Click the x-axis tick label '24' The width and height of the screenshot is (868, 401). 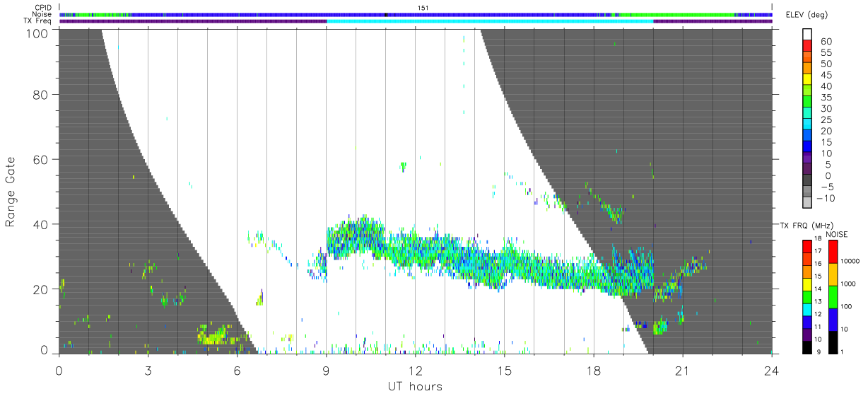pyautogui.click(x=771, y=370)
